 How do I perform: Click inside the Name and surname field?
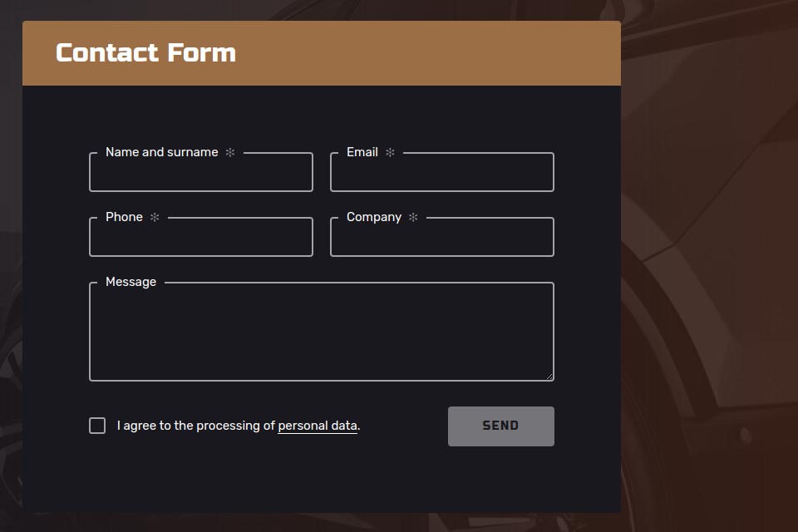coord(200,176)
